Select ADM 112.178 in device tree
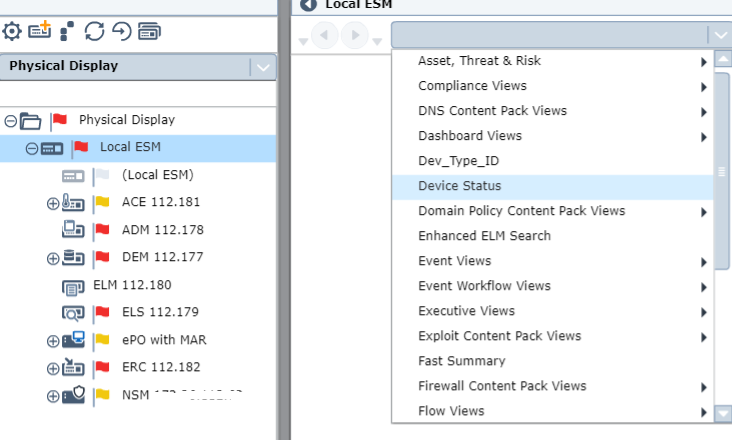 162,230
